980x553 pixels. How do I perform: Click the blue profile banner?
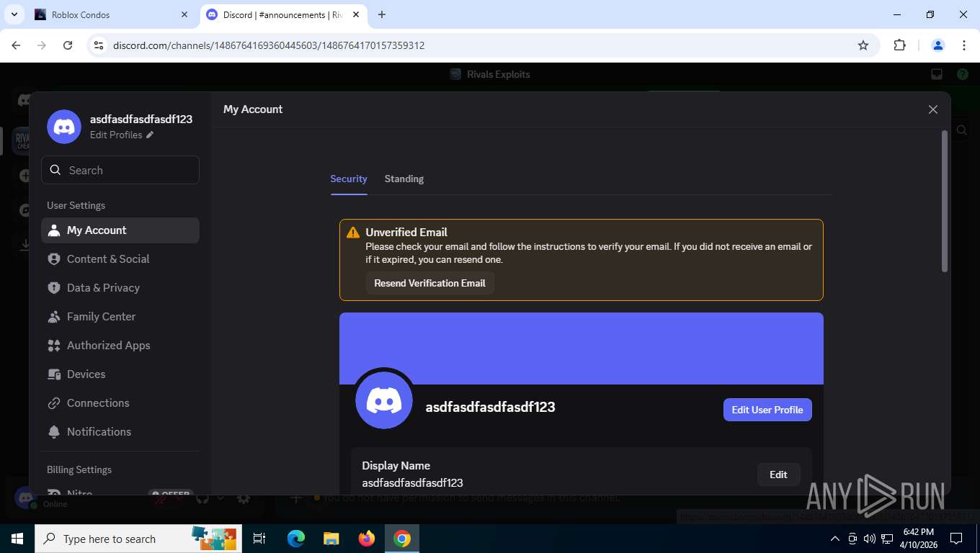(582, 348)
